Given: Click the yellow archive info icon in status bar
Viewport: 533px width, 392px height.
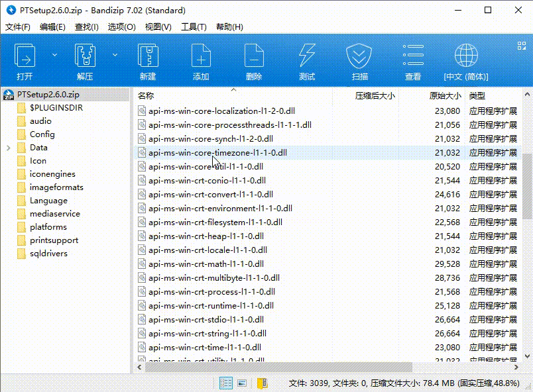Looking at the screenshot, I should click(262, 383).
